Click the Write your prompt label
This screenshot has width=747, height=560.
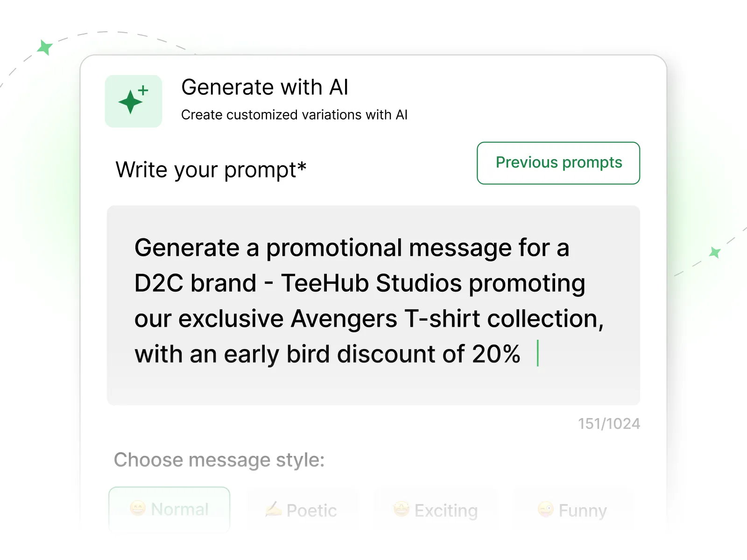(x=211, y=169)
